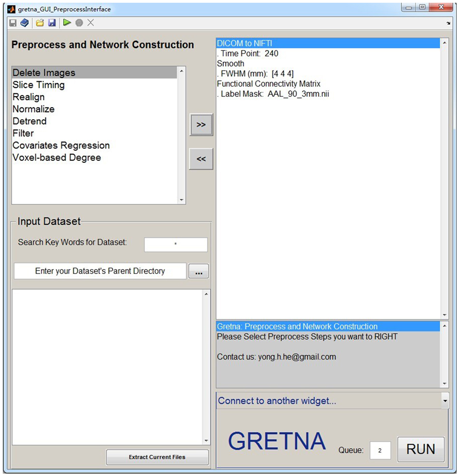Screen dimensions: 459x476
Task: Select Covariates Regression in the steps list
Action: point(94,146)
